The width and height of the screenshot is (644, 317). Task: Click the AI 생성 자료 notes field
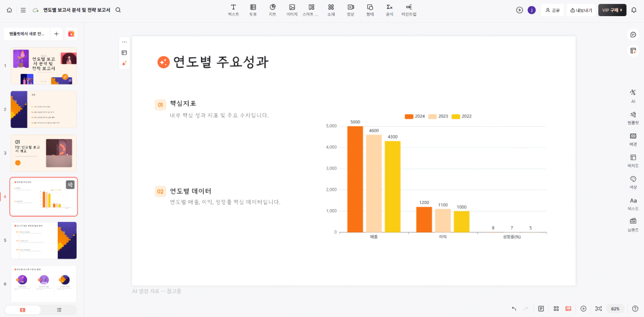156,291
